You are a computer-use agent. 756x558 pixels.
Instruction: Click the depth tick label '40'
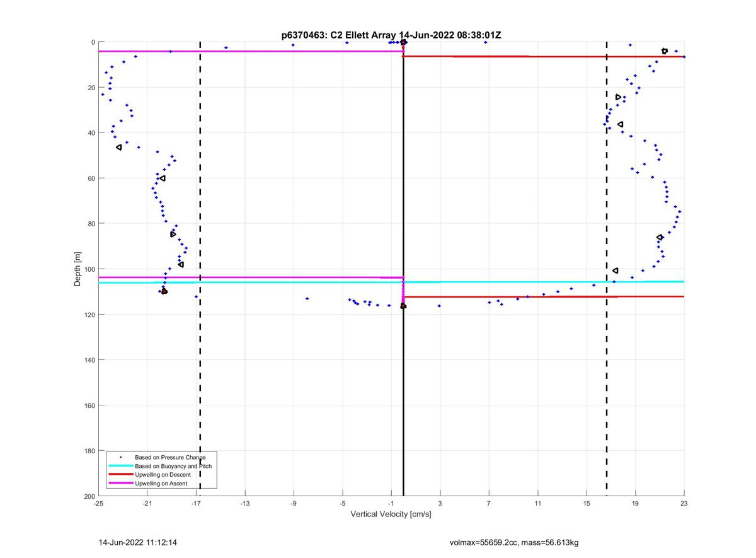[x=91, y=133]
